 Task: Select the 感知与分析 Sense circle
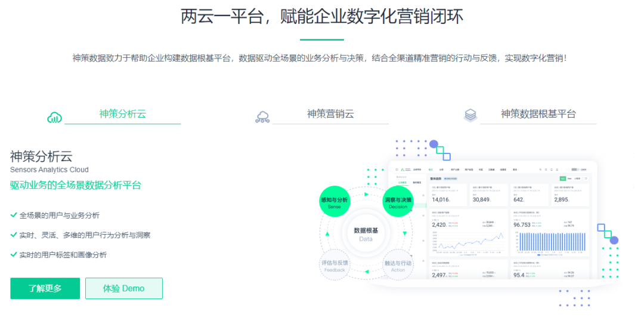point(335,202)
